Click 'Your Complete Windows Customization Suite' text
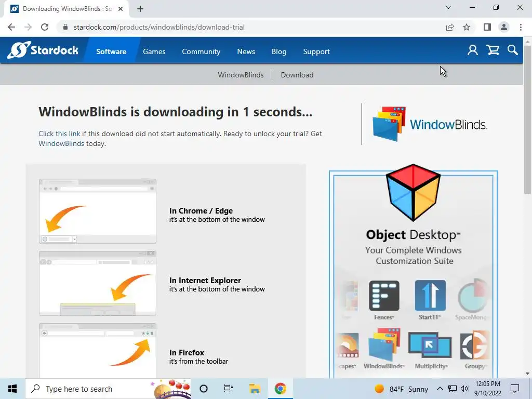The height and width of the screenshot is (399, 532). 414,256
